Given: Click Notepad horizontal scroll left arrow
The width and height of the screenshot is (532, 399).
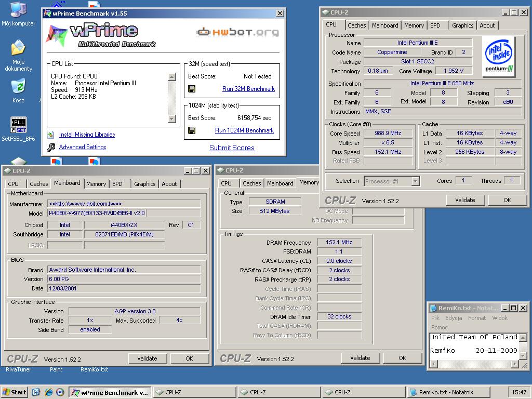Looking at the screenshot, I should click(x=434, y=364).
